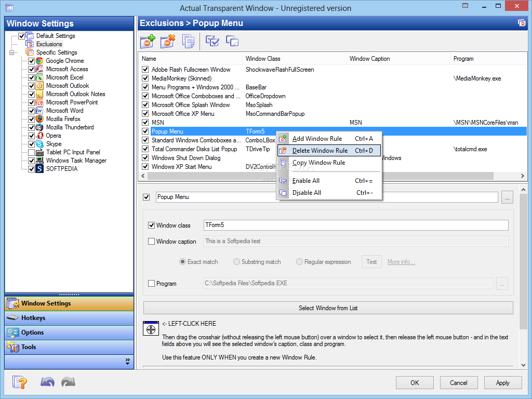532x399 pixels.
Task: Enable the Program checkbox
Action: pos(151,283)
